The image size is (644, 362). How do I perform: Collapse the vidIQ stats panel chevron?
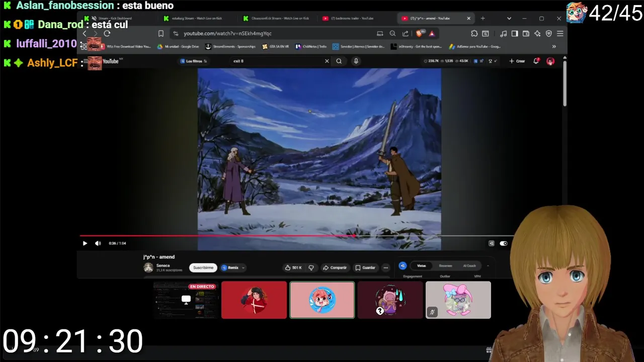coord(488,265)
